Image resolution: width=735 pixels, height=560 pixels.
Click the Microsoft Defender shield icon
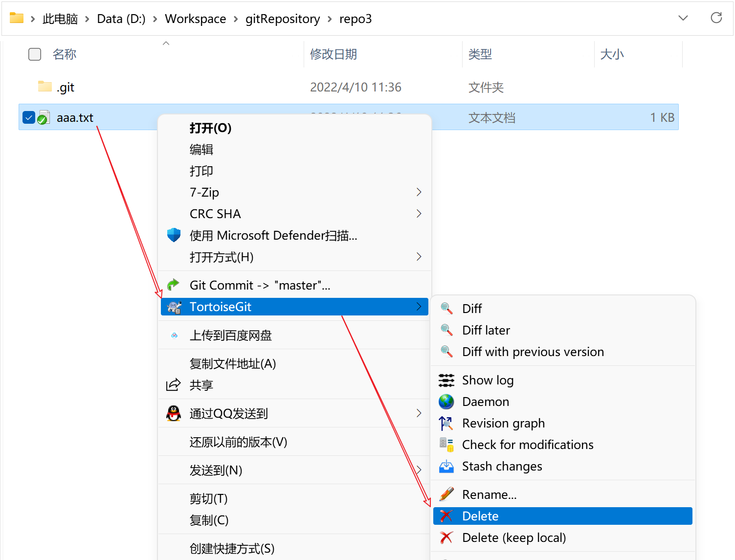pos(174,235)
